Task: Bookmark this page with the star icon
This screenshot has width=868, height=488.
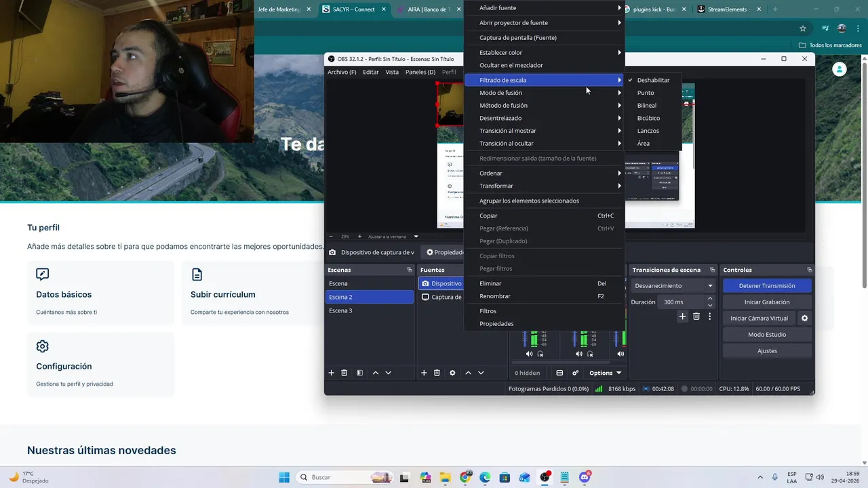Action: pos(803,28)
